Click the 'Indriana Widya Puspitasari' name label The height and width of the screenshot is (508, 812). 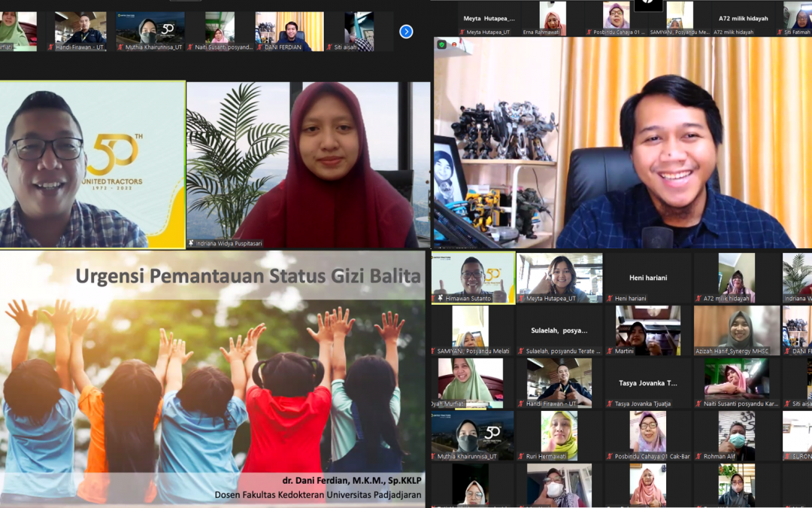coord(229,243)
